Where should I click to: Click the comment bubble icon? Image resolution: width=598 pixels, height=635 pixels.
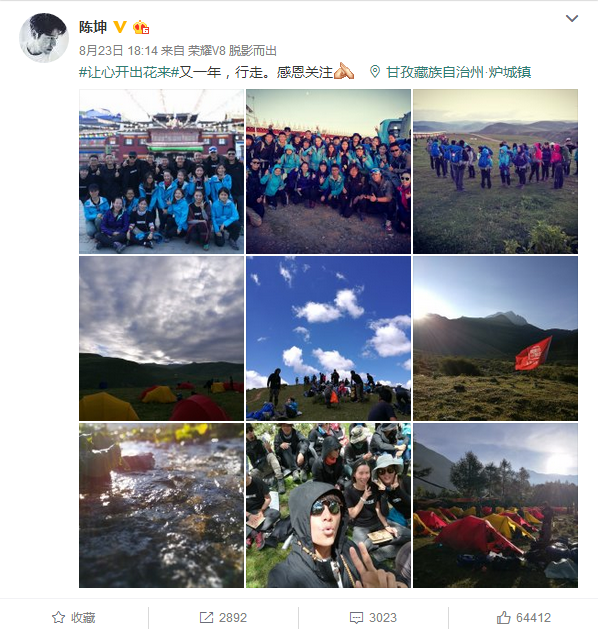click(x=356, y=618)
